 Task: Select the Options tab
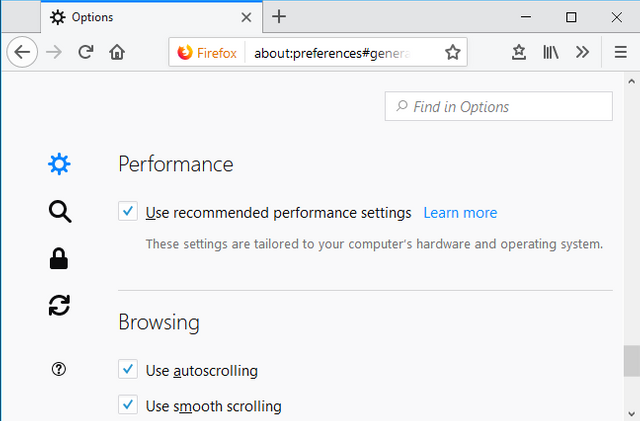coord(151,17)
